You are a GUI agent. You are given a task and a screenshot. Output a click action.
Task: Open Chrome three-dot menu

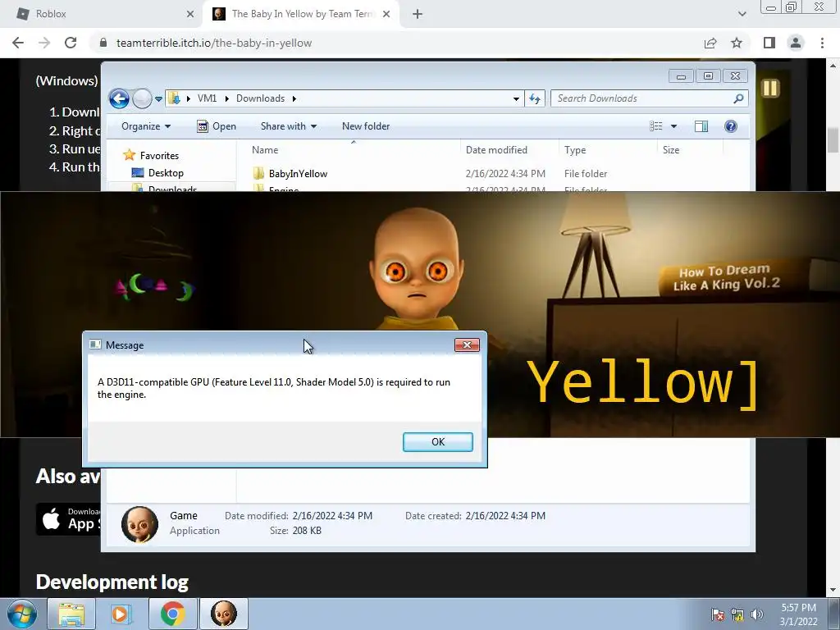822,43
